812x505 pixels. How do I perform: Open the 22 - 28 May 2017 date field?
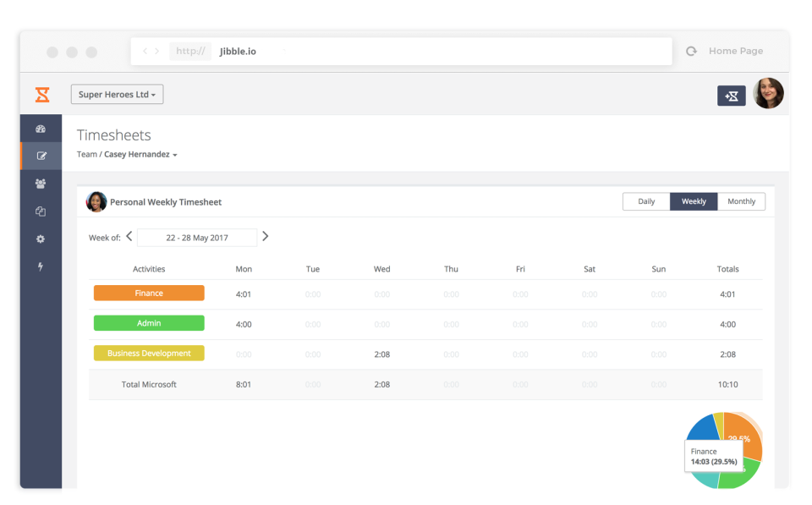coord(197,238)
